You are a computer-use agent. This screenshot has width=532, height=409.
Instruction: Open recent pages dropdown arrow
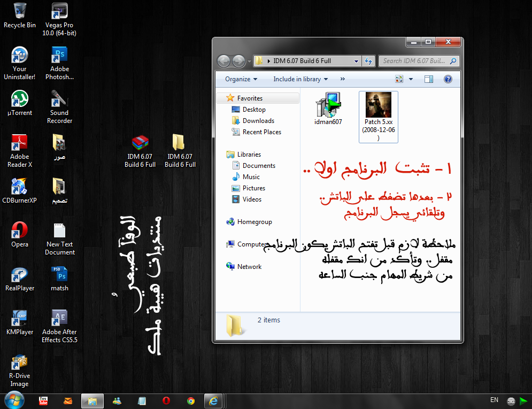(x=249, y=61)
